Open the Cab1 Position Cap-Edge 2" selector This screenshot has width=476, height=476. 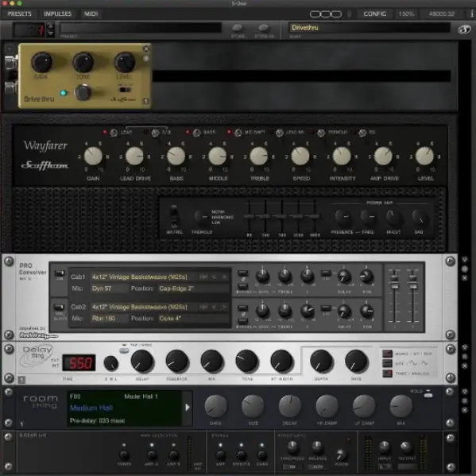point(193,288)
